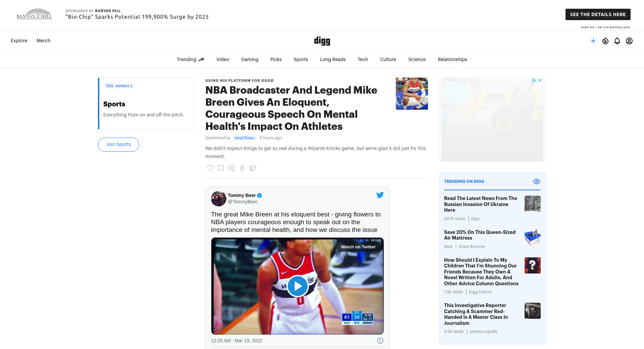Click the JCB loader ad image
The image size is (644, 349).
492,119
